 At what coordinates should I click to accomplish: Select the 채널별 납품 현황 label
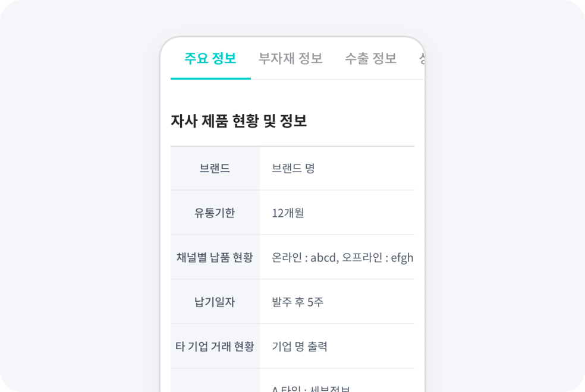tap(214, 257)
